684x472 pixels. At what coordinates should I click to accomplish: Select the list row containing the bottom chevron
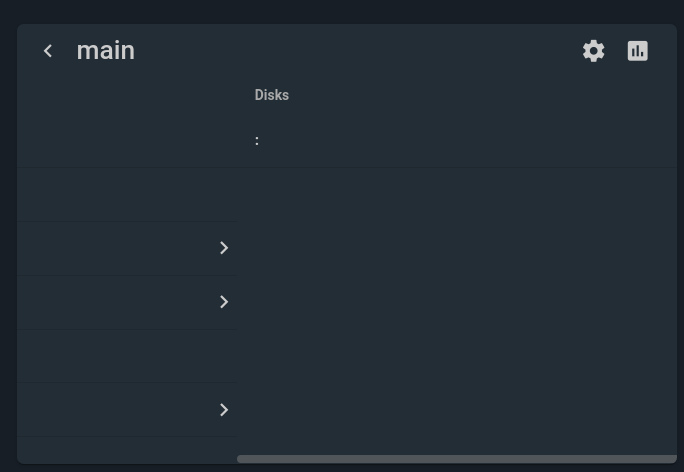[x=120, y=410]
